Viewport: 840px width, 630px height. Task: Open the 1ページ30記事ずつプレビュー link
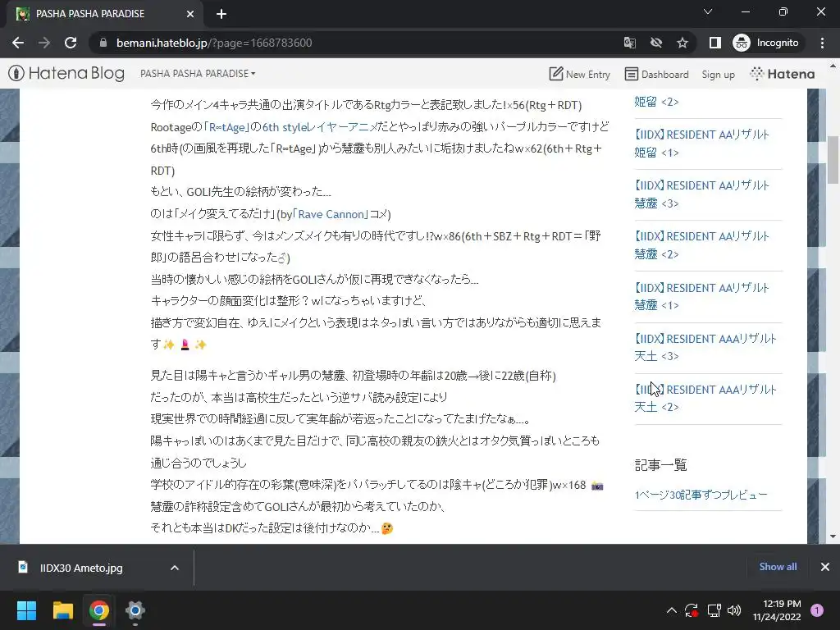click(701, 495)
